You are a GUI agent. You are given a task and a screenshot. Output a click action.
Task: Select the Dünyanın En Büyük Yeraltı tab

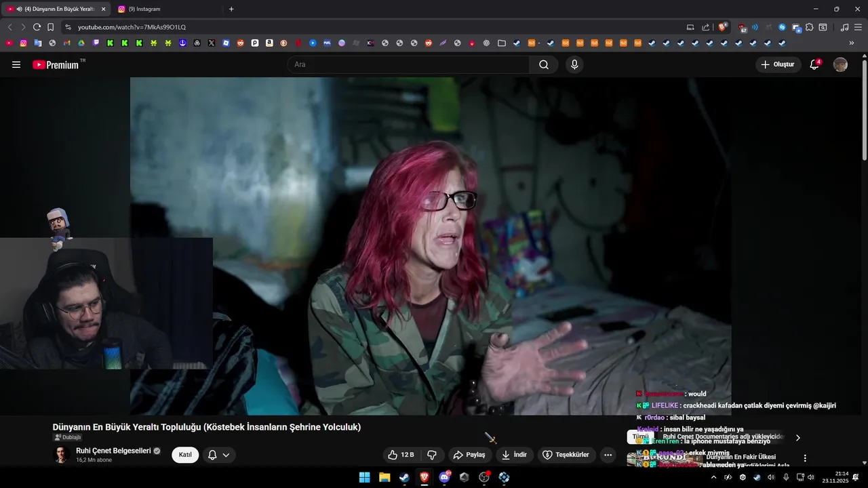54,9
